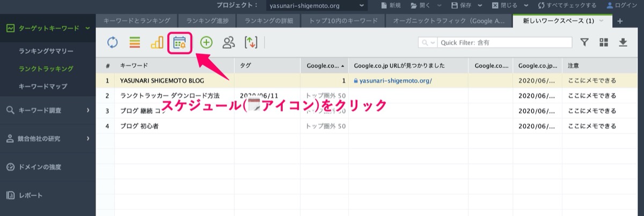Viewport: 644px width, 216px height.
Task: Click the colored stacked lines toolbar icon
Action: 135,43
